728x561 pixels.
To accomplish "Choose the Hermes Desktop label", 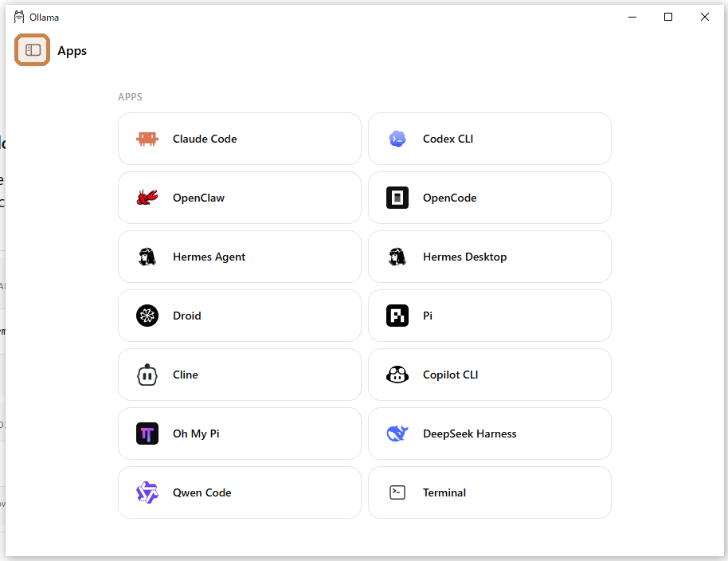I will tap(464, 257).
